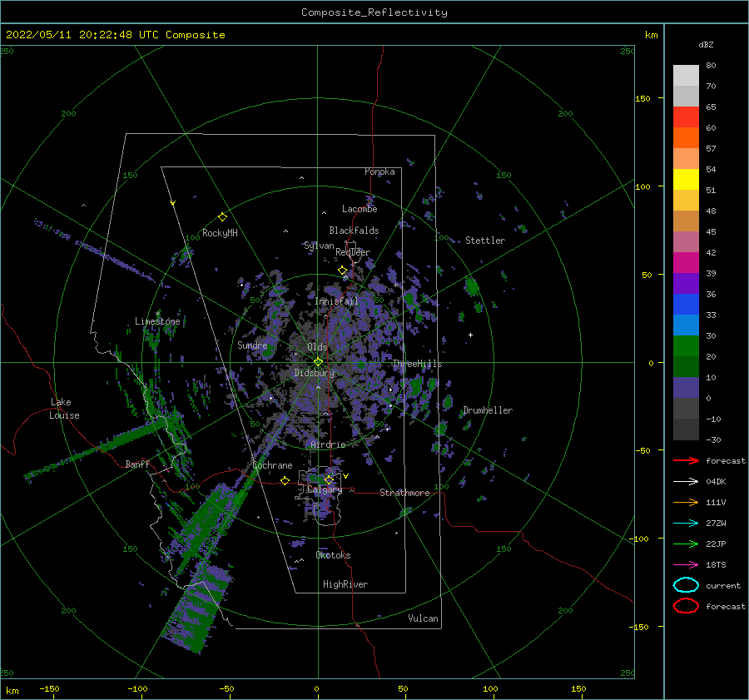The height and width of the screenshot is (700, 749).
Task: Click the Ponoka label
Action: pos(379,171)
